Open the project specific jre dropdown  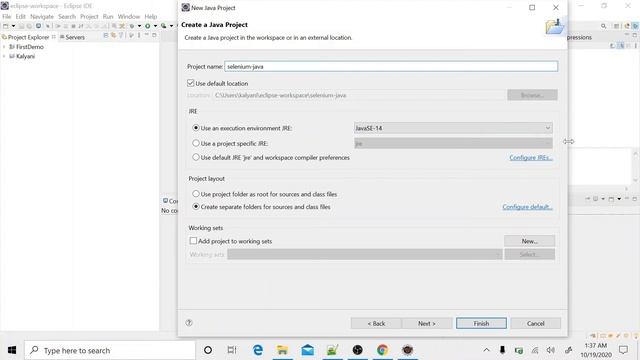point(453,143)
